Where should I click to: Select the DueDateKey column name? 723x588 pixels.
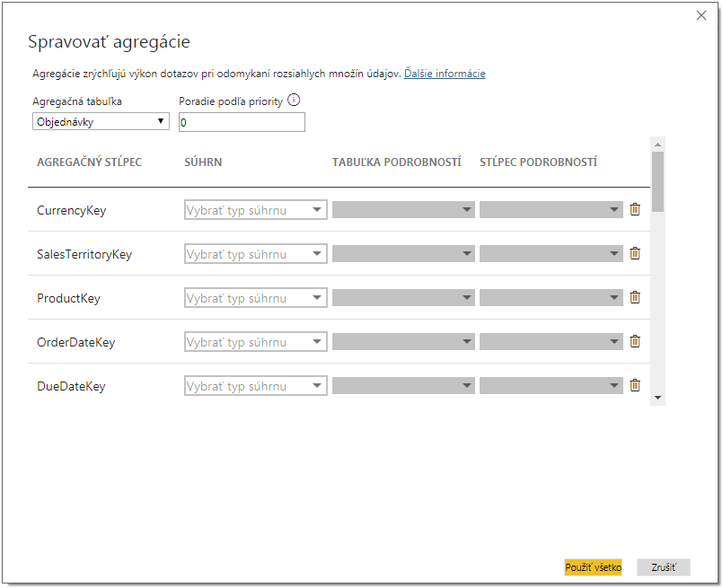point(71,386)
